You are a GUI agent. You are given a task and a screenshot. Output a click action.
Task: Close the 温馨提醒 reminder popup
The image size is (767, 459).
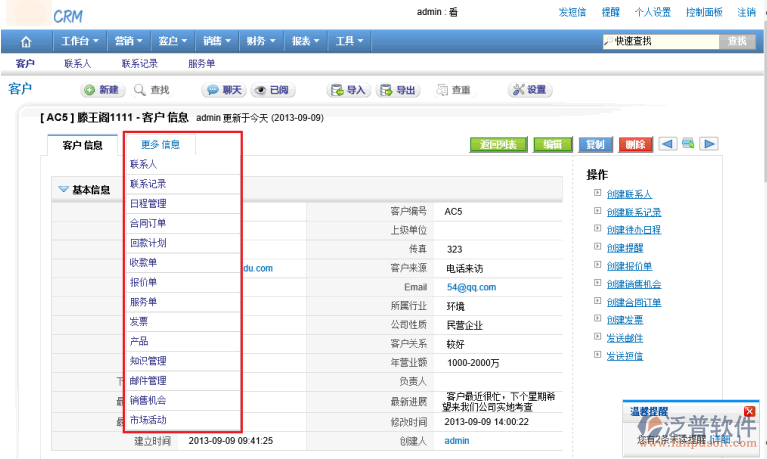tap(749, 411)
